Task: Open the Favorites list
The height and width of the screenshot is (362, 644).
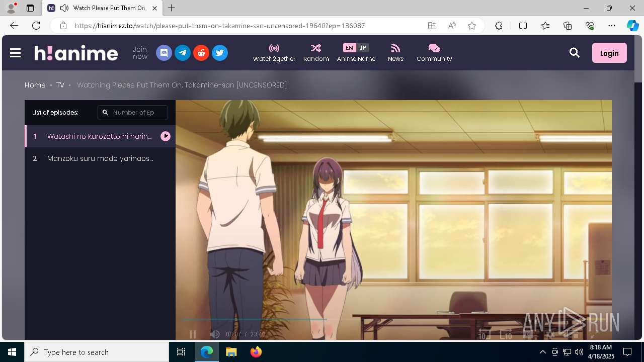Action: pyautogui.click(x=545, y=26)
